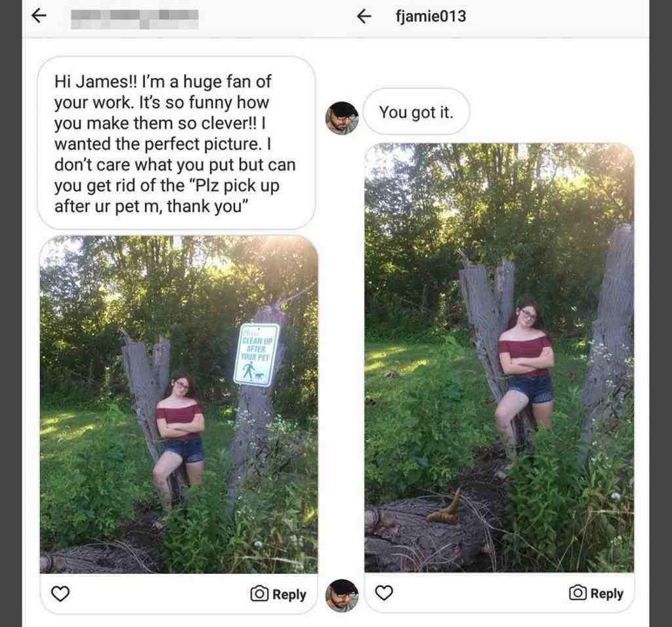
Task: Tap camera icon under the edited photo
Action: pos(577,593)
